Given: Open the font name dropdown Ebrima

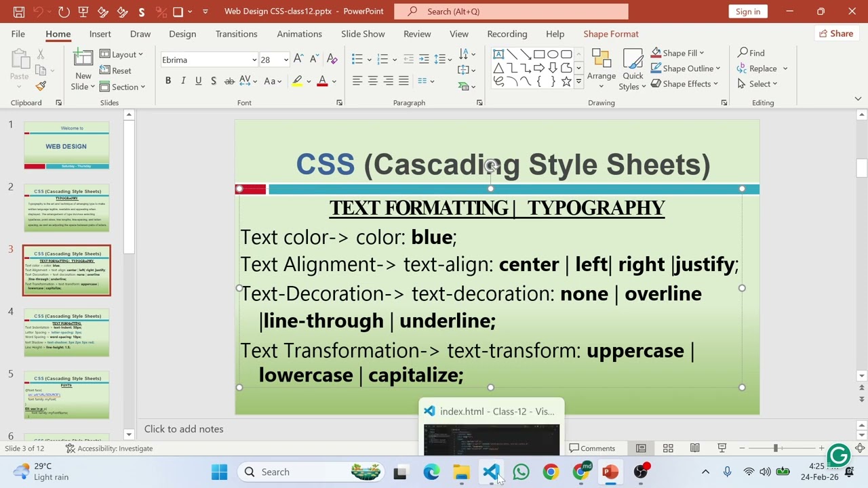Looking at the screenshot, I should click(x=254, y=60).
